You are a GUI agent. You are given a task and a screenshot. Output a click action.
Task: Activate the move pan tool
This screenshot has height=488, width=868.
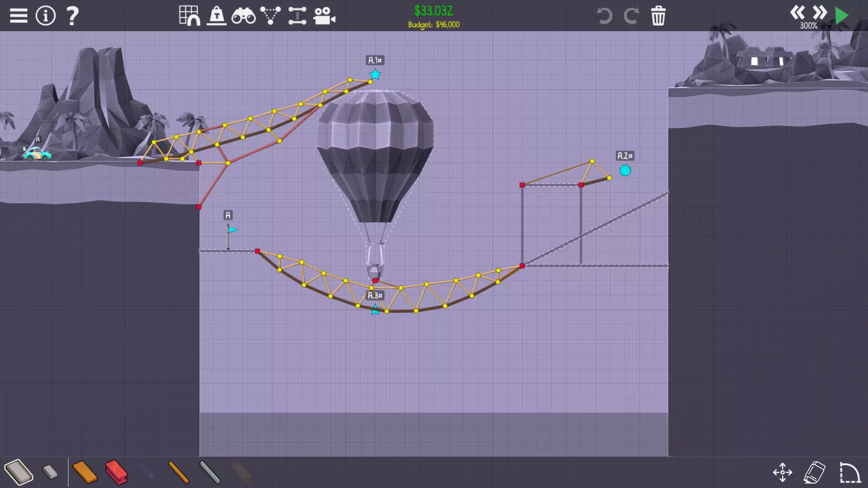tap(783, 473)
